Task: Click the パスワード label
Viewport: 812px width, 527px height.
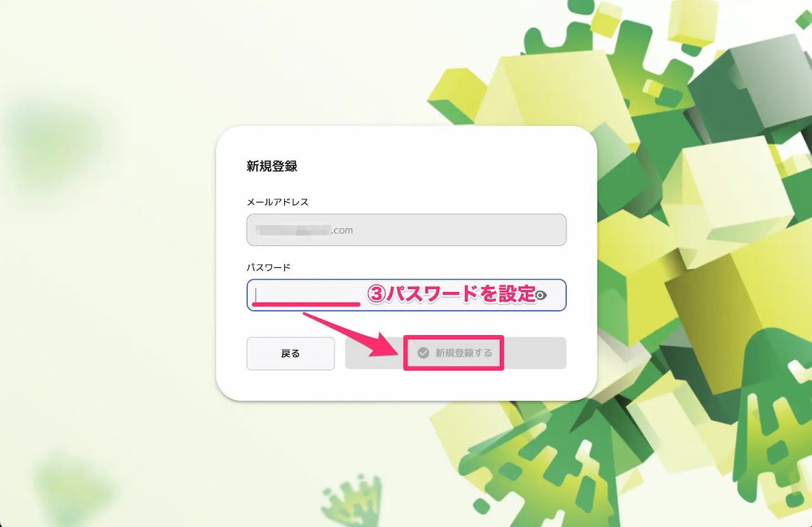Action: (268, 267)
